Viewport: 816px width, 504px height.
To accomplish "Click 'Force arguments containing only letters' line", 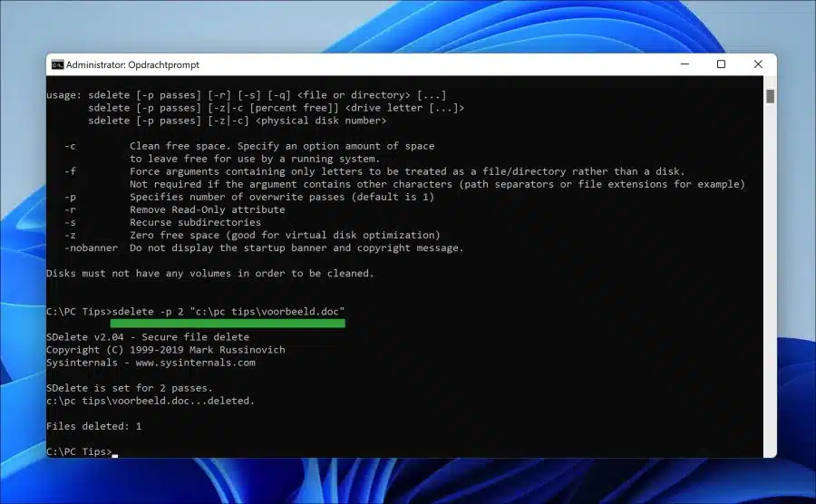I will click(407, 171).
